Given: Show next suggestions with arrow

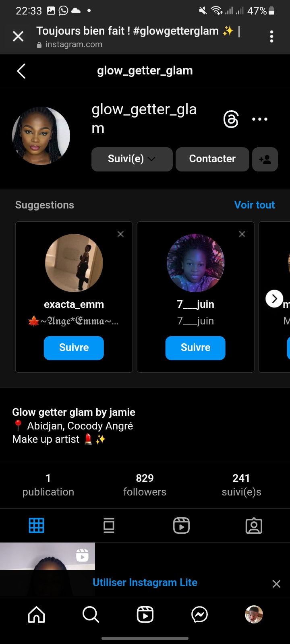Looking at the screenshot, I should click(274, 299).
